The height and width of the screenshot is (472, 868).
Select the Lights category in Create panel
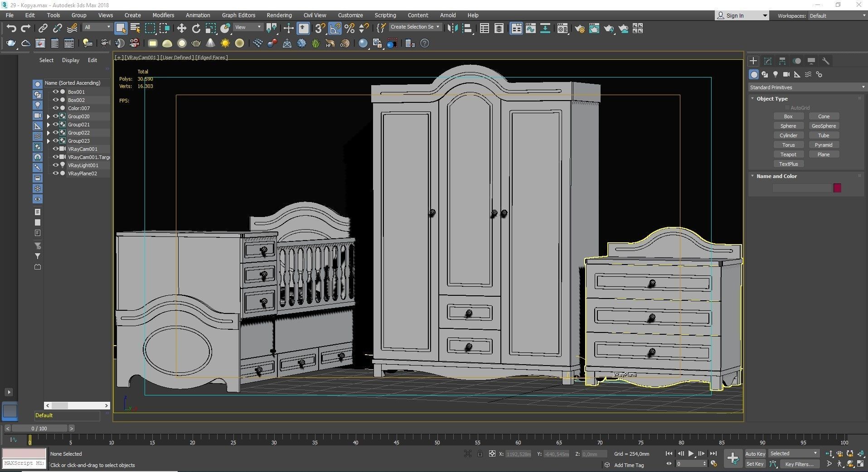point(776,74)
